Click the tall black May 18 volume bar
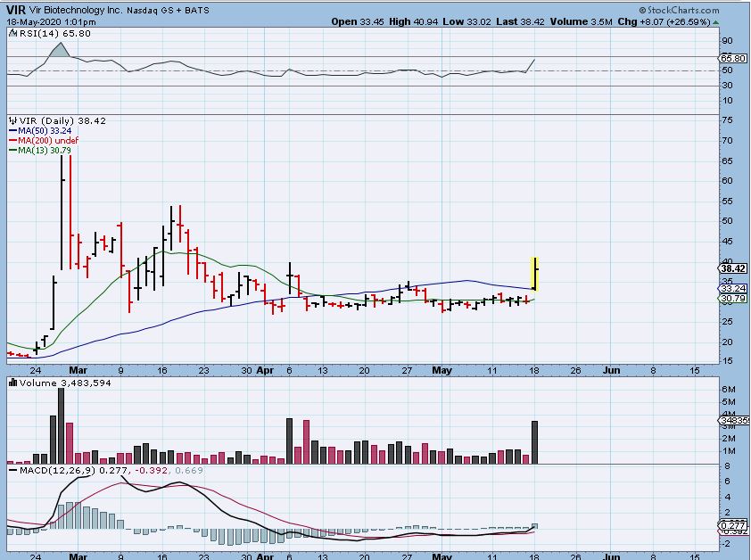 click(534, 442)
